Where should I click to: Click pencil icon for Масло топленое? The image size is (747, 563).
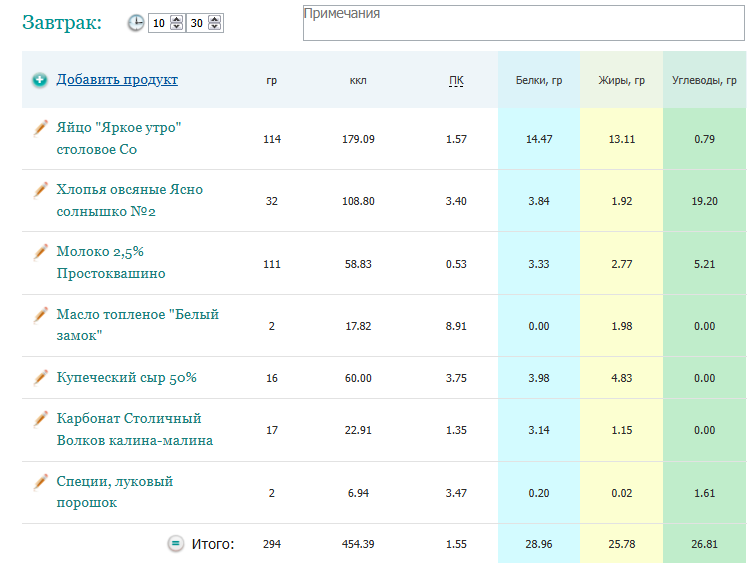pos(40,315)
